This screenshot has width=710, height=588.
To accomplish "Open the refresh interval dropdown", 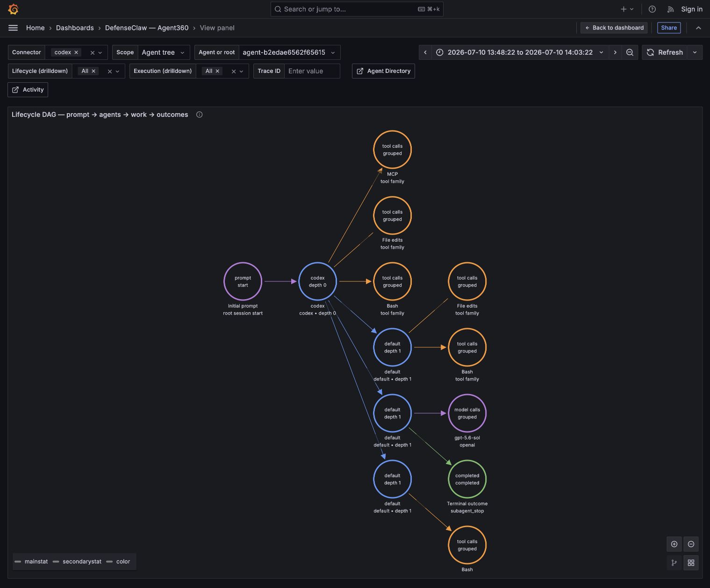I will (695, 52).
